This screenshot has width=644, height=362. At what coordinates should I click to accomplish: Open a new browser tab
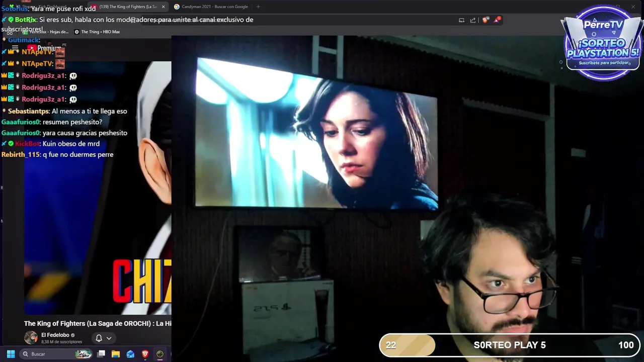(x=258, y=7)
